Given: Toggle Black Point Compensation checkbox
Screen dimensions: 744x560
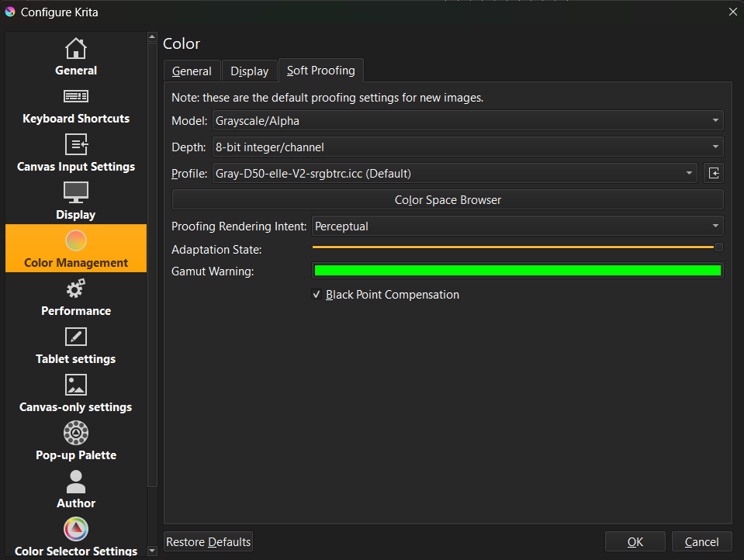Looking at the screenshot, I should 317,294.
